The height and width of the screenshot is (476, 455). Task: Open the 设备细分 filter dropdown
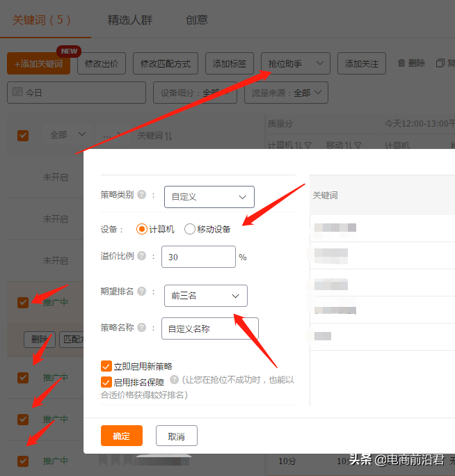click(195, 93)
